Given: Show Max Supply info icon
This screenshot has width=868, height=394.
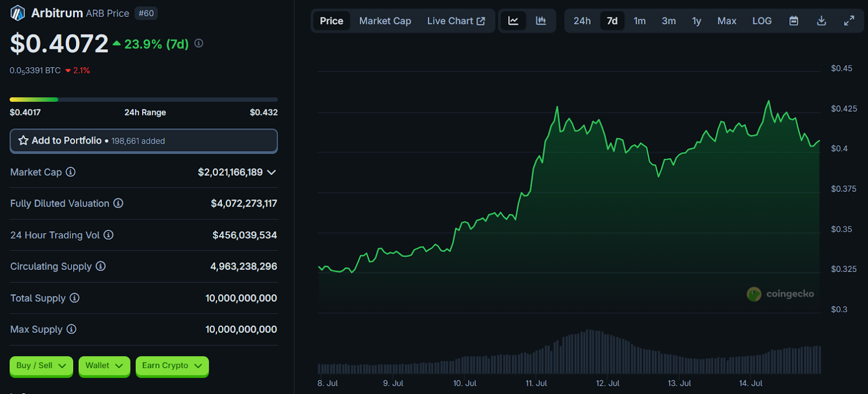Looking at the screenshot, I should pyautogui.click(x=71, y=329).
